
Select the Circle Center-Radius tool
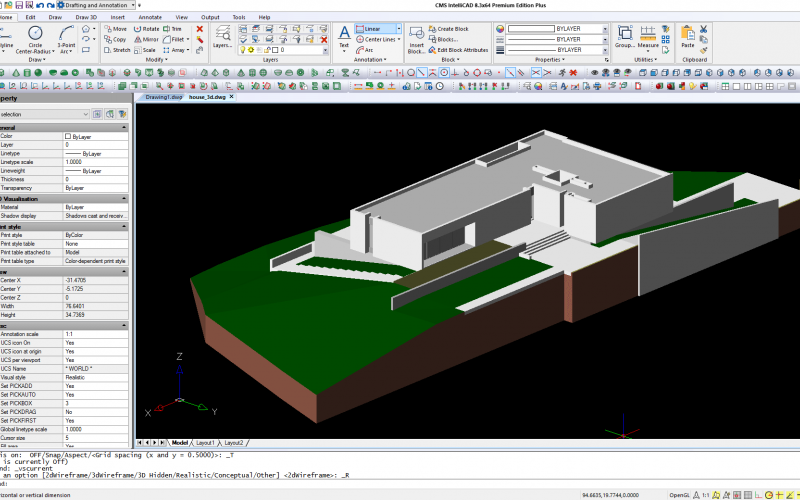click(x=35, y=40)
